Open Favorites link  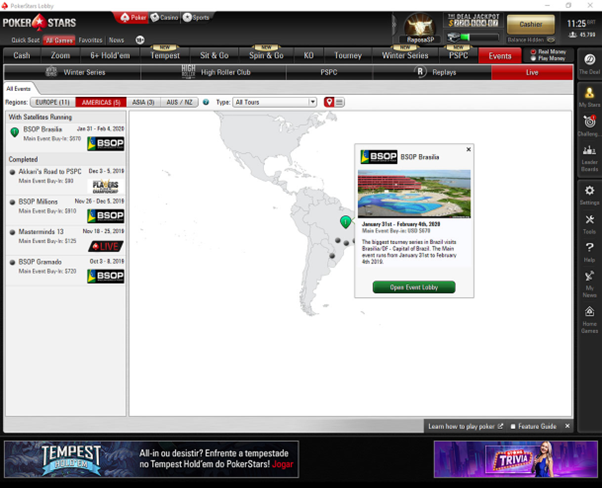click(90, 40)
